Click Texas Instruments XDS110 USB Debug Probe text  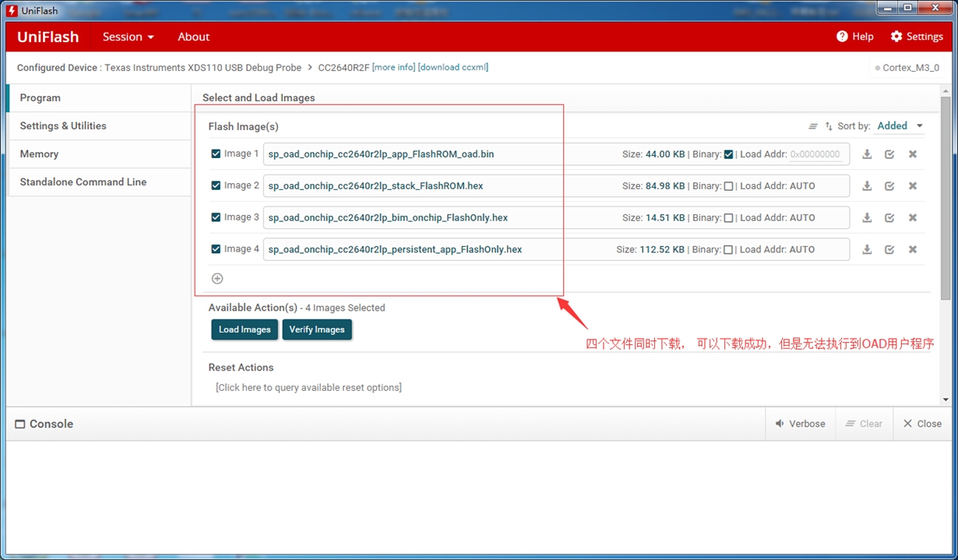[x=203, y=68]
